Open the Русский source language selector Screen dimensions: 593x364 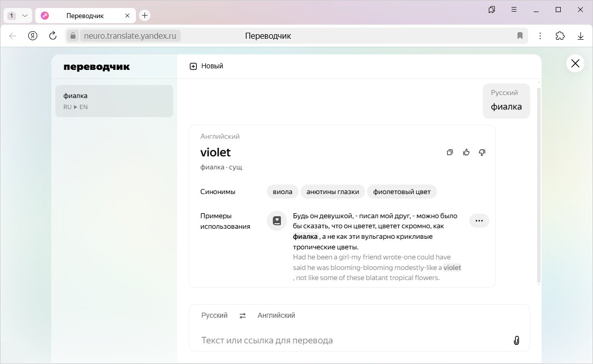pos(214,316)
